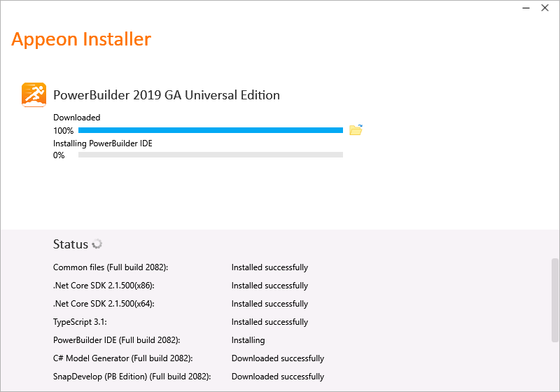Close the Appeon Installer window
Image resolution: width=560 pixels, height=392 pixels.
pos(545,8)
